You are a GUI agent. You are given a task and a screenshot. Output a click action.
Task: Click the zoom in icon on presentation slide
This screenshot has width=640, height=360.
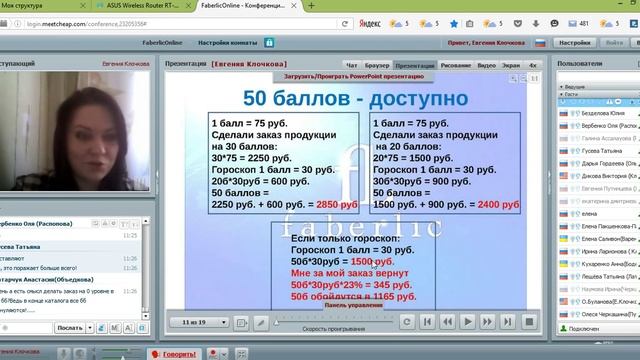pyautogui.click(x=513, y=78)
